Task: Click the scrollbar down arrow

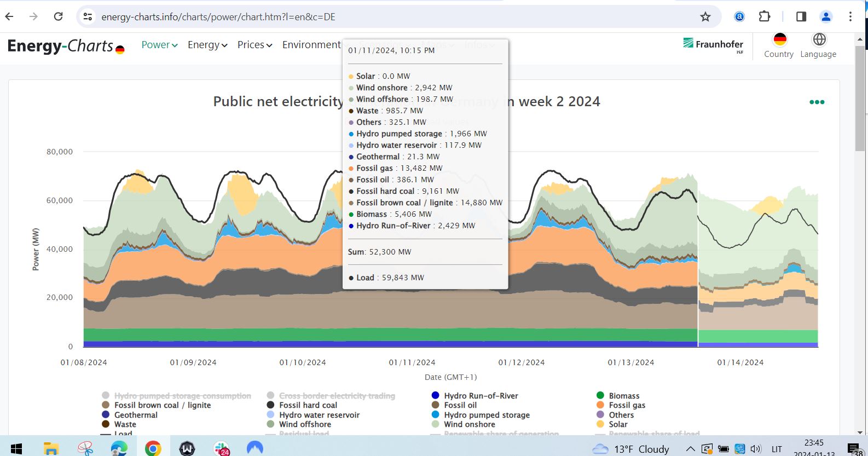Action: click(860, 432)
